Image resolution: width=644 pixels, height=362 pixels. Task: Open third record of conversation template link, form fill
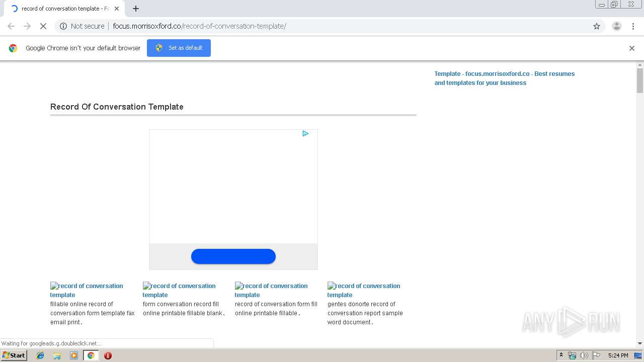tap(271, 290)
